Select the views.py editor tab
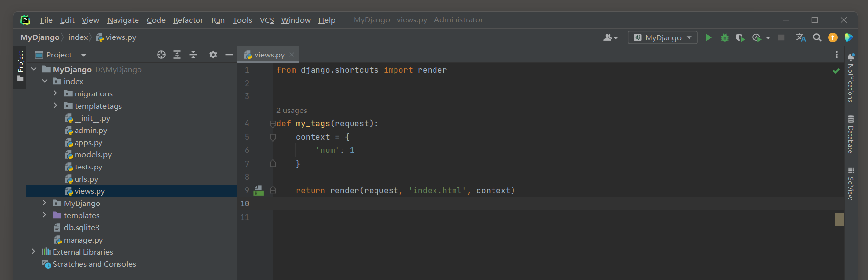This screenshot has height=280, width=868. (268, 55)
